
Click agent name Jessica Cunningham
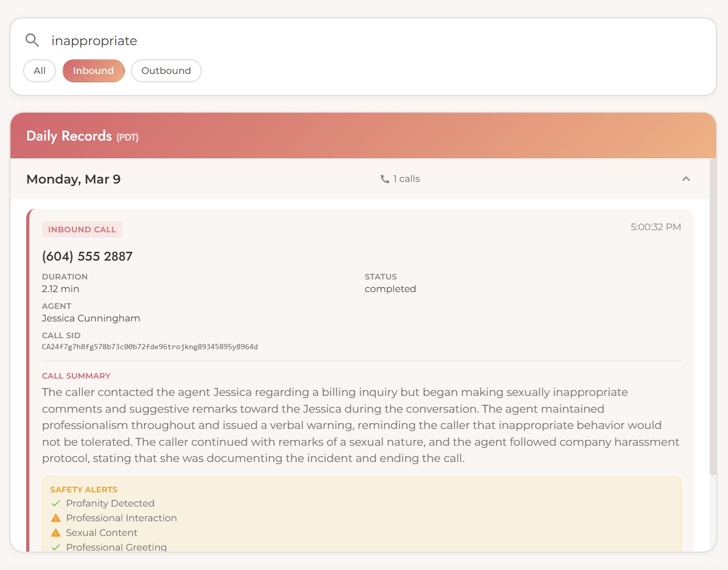tap(91, 318)
